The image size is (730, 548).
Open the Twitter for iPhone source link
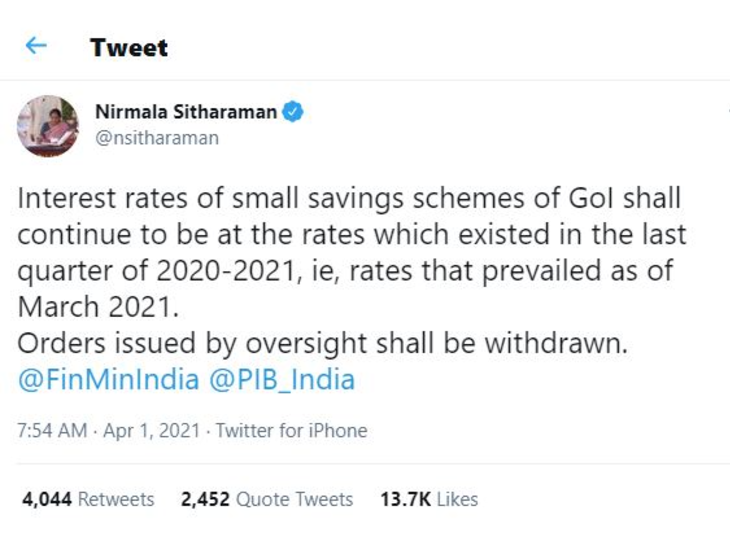[x=291, y=431]
